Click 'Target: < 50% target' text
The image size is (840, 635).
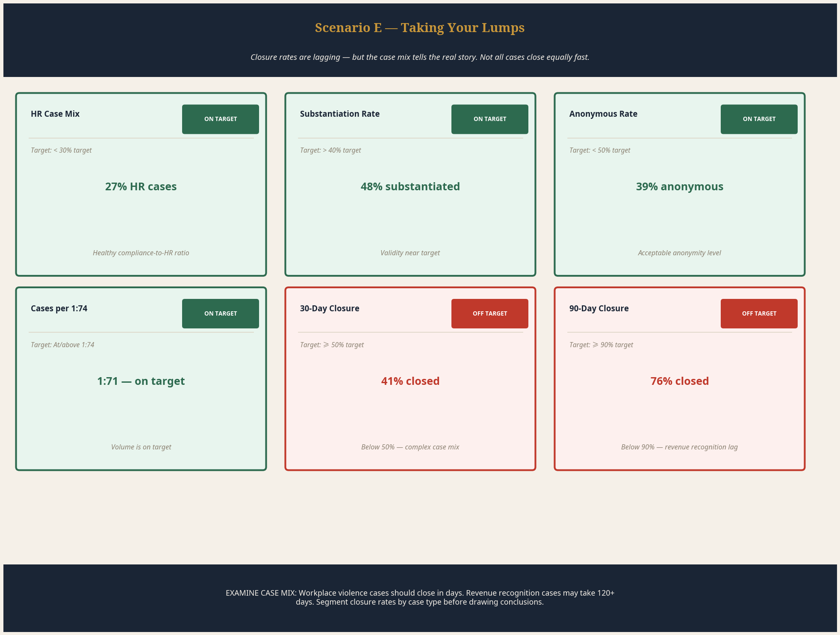pyautogui.click(x=600, y=150)
